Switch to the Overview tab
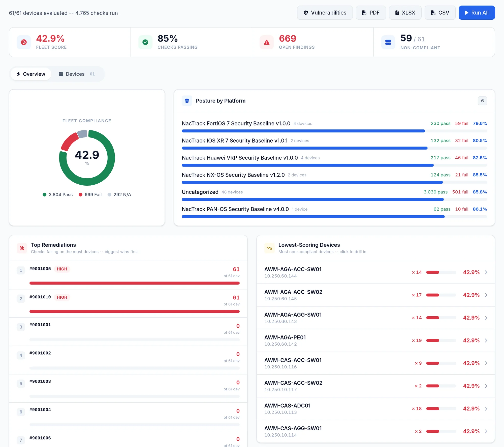 pyautogui.click(x=31, y=74)
